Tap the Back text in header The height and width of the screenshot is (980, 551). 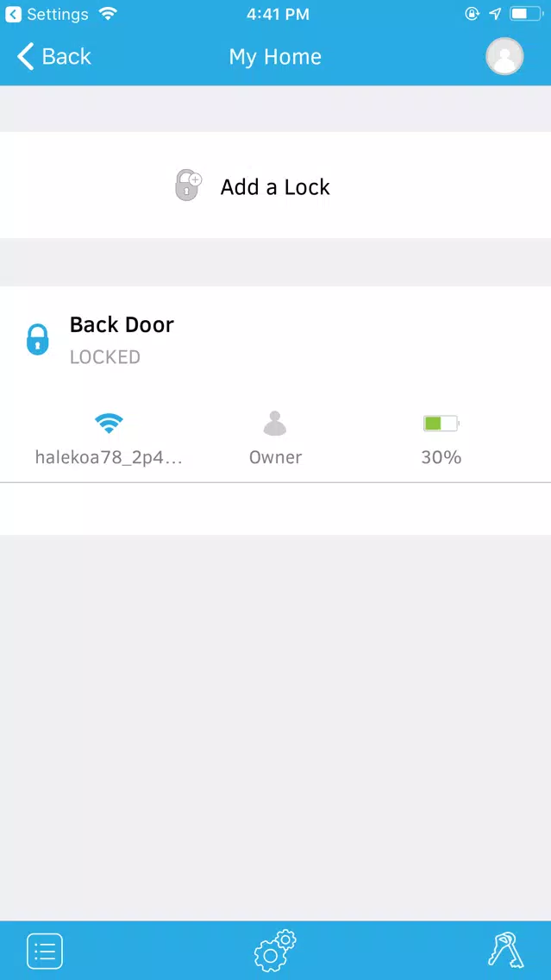pos(66,56)
